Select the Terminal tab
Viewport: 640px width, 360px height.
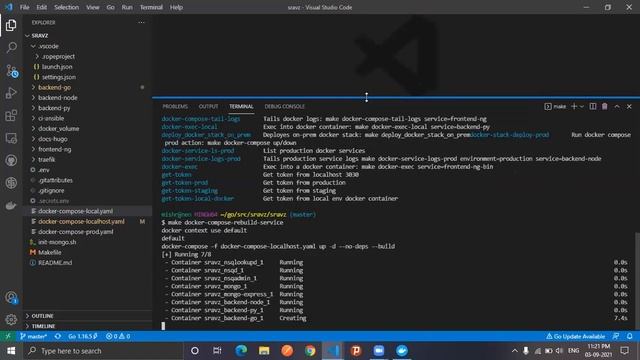point(241,107)
